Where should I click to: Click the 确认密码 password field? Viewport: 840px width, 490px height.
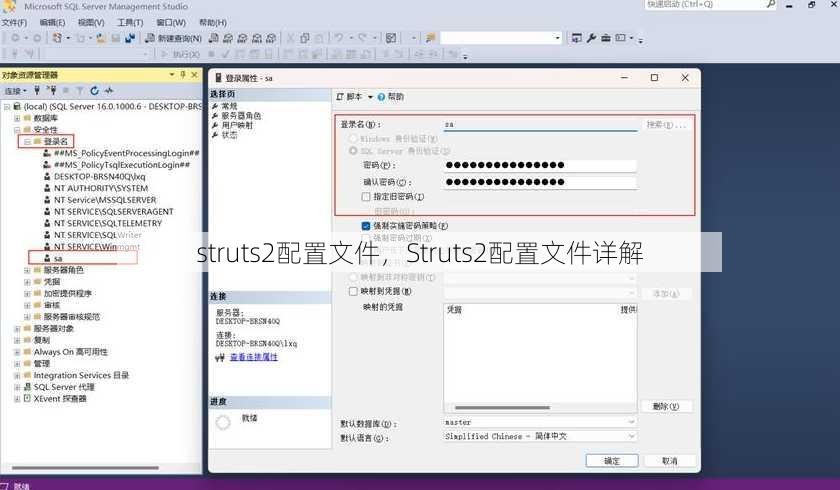tap(541, 182)
